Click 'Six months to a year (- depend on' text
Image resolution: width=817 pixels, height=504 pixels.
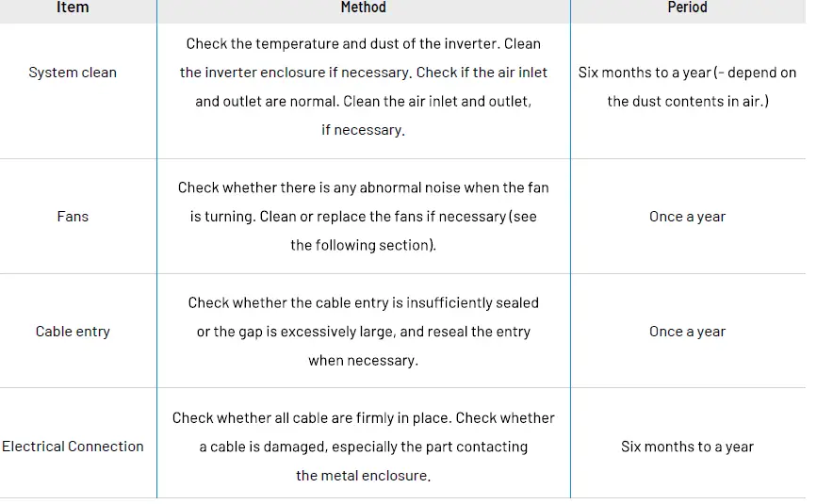[x=687, y=73]
